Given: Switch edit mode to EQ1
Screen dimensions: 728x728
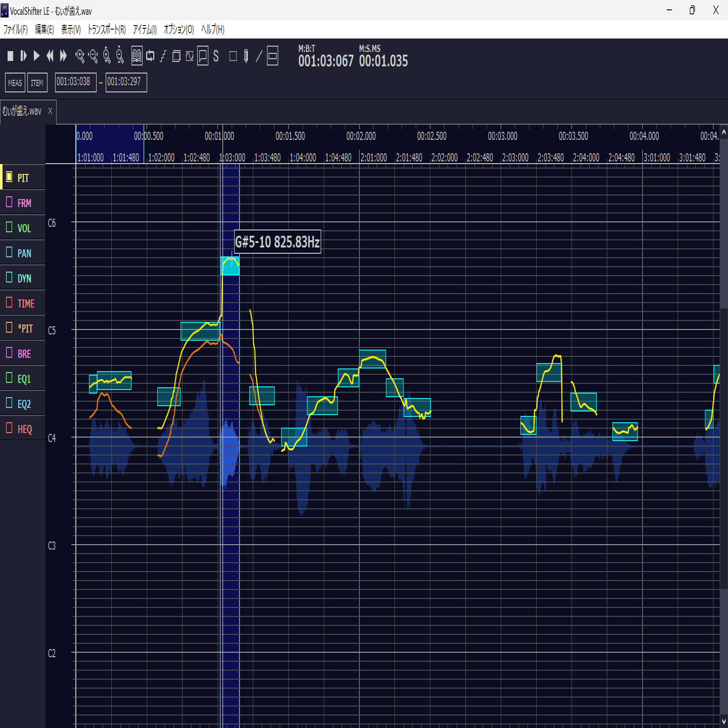Looking at the screenshot, I should click(23, 378).
